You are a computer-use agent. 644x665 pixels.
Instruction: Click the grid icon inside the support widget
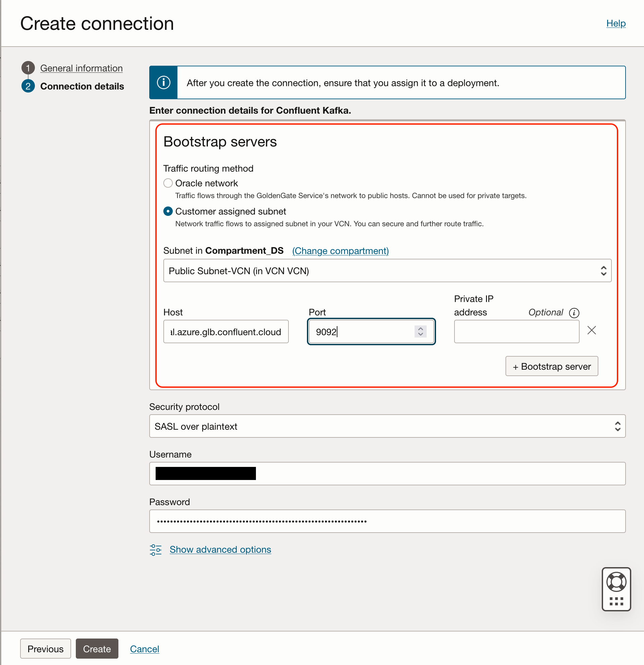[x=616, y=602]
